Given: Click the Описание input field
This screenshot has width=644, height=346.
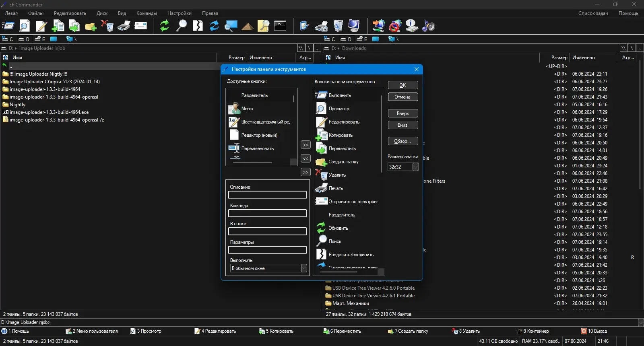Looking at the screenshot, I should point(267,195).
